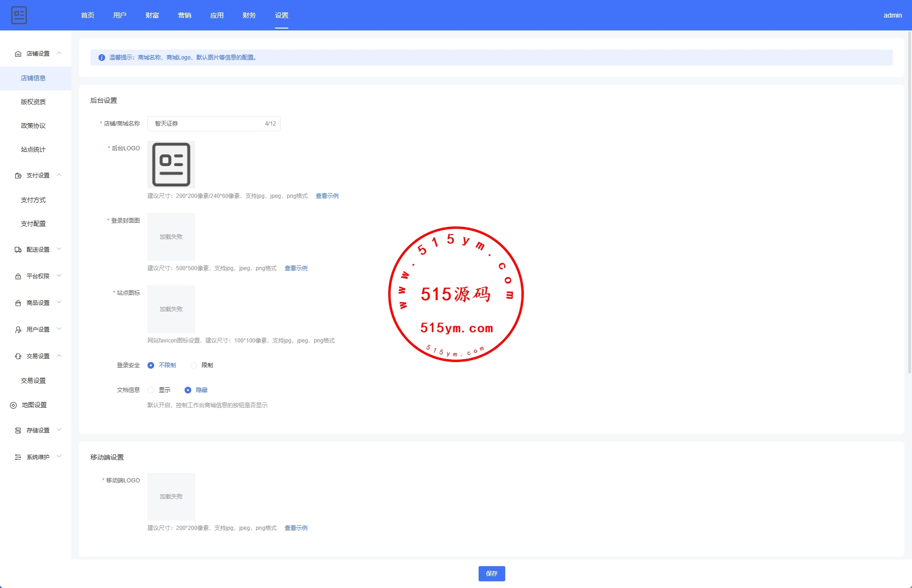Choose 显示 for document info

pos(151,390)
